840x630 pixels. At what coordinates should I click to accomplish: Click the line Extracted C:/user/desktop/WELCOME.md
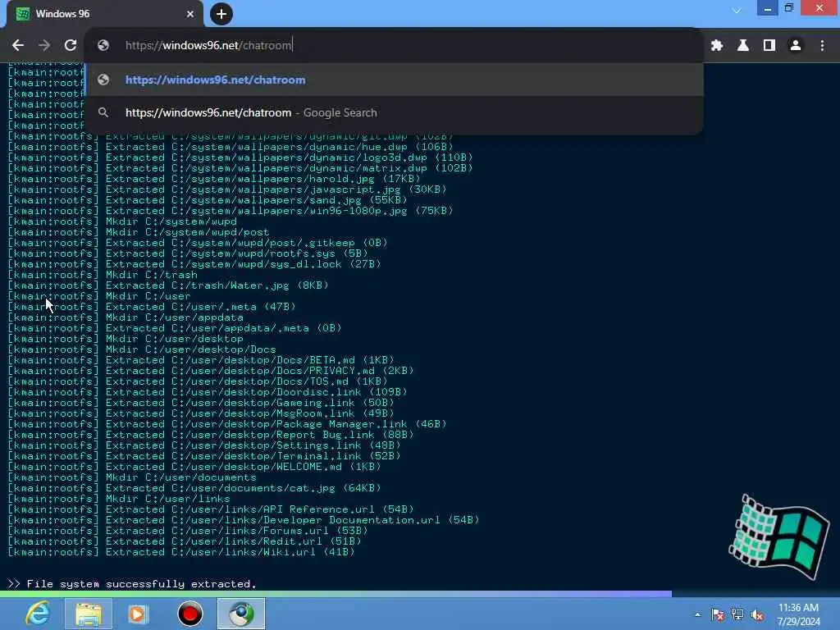[194, 467]
